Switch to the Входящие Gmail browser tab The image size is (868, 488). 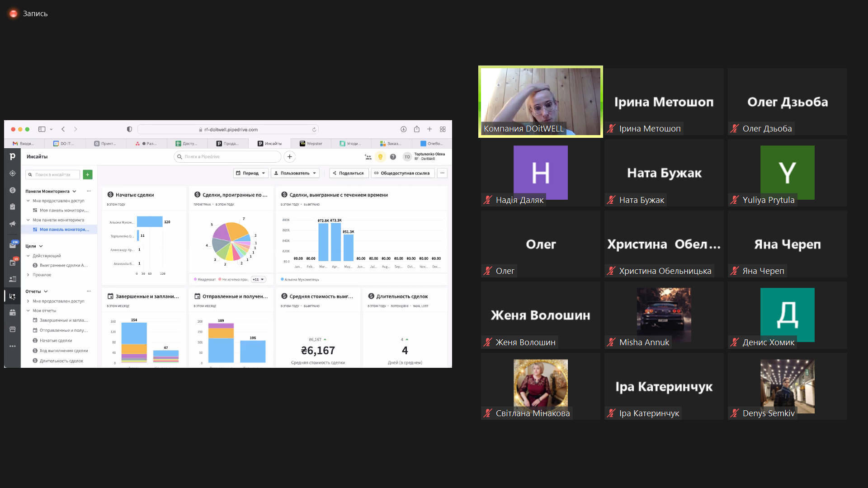click(x=24, y=144)
